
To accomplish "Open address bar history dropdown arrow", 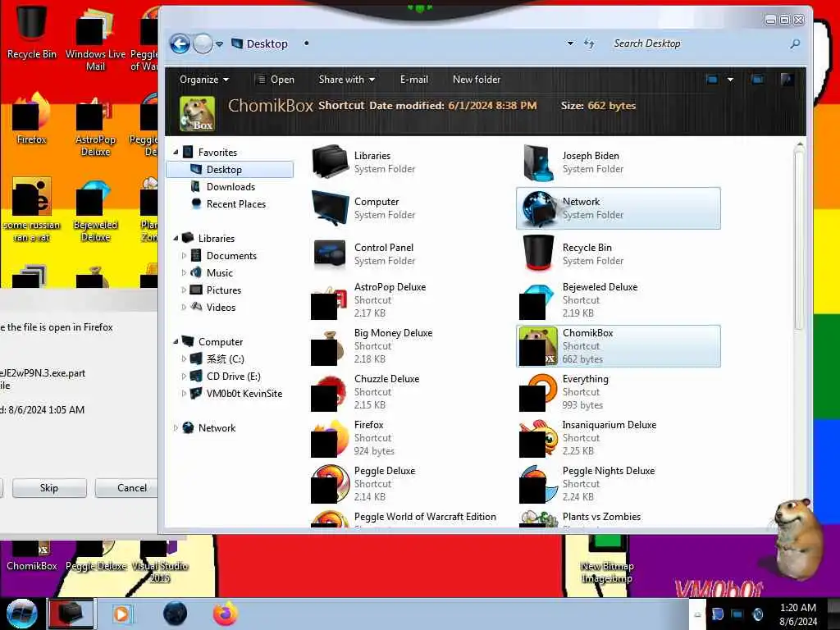I will click(x=570, y=43).
